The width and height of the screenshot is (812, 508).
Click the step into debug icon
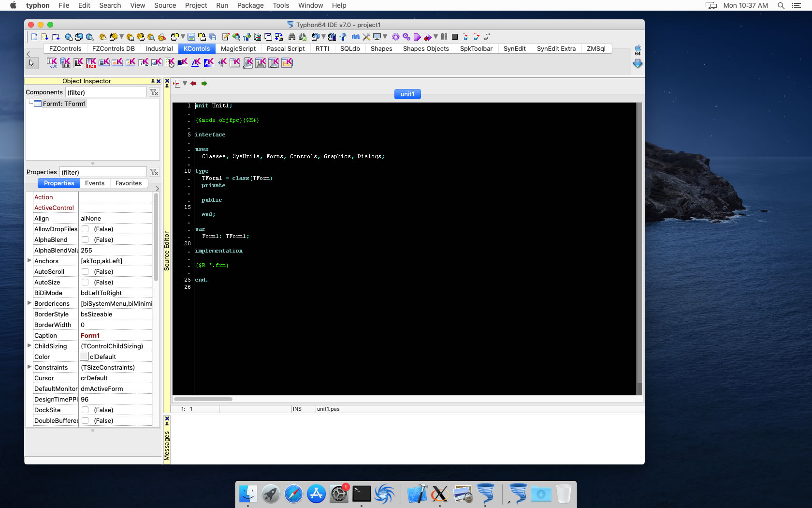coord(465,37)
